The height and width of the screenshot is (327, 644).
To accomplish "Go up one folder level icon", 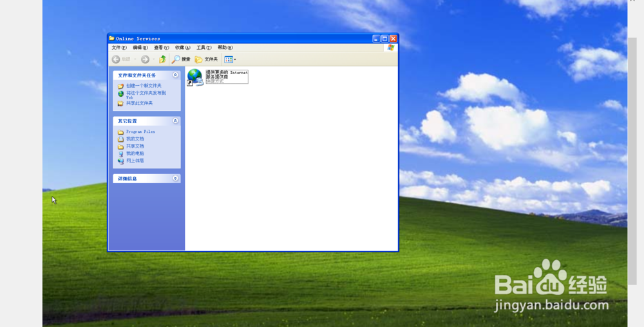I will [163, 59].
